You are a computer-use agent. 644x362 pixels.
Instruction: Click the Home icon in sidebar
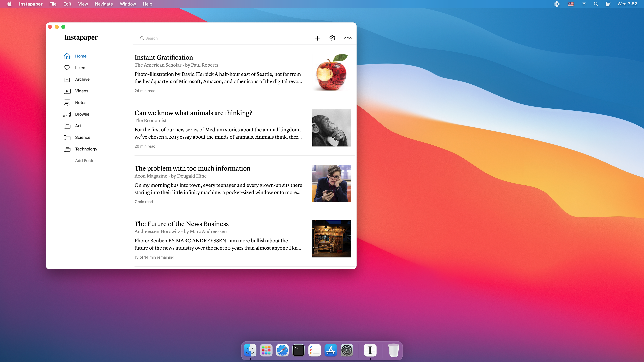[x=67, y=56]
